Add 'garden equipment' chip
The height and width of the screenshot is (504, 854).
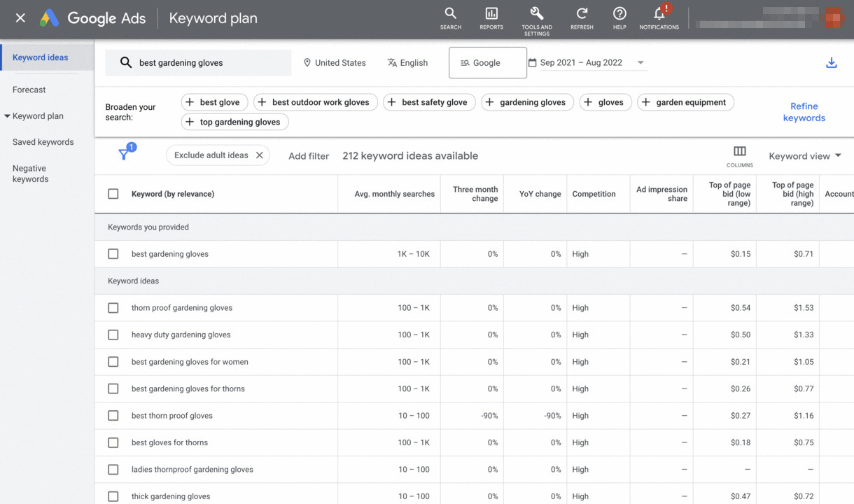pos(686,102)
